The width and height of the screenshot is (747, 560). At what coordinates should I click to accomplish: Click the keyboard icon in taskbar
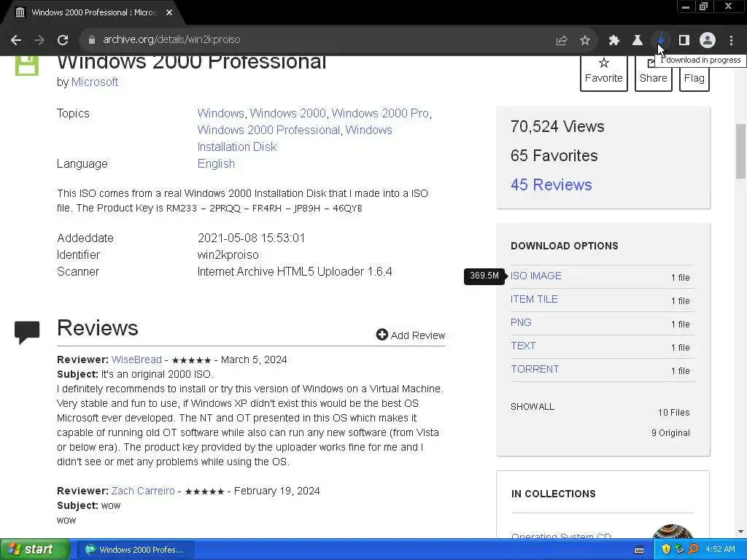point(639,550)
